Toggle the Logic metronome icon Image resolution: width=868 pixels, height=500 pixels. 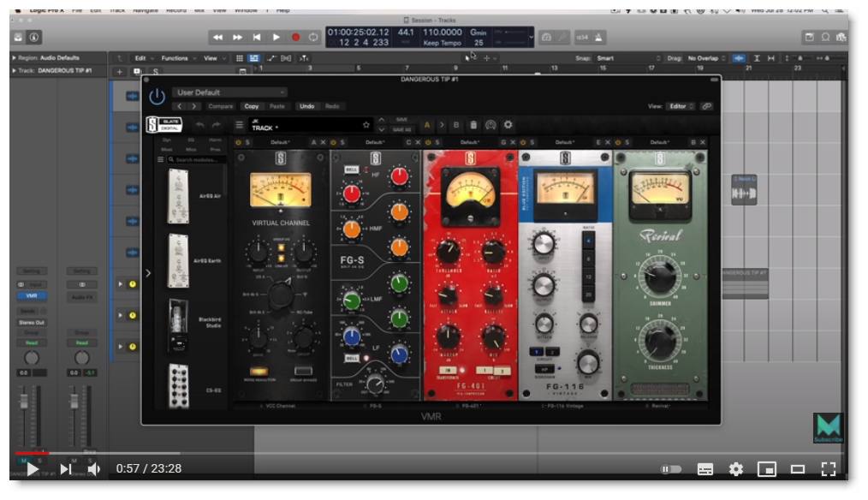598,37
